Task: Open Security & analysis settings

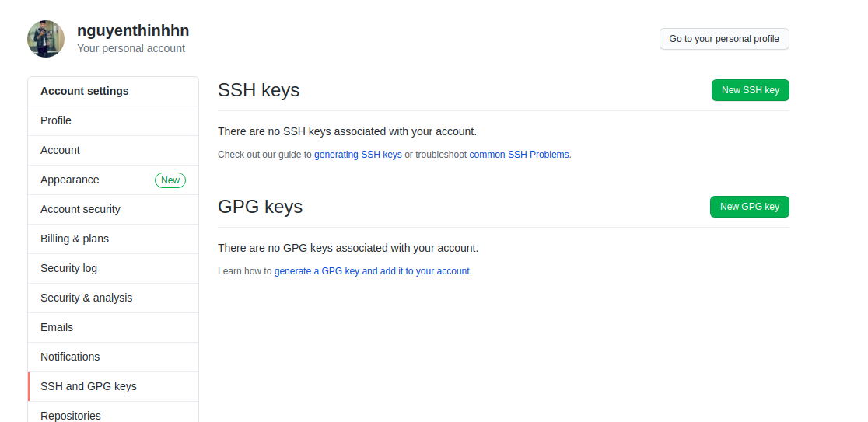Action: (86, 298)
